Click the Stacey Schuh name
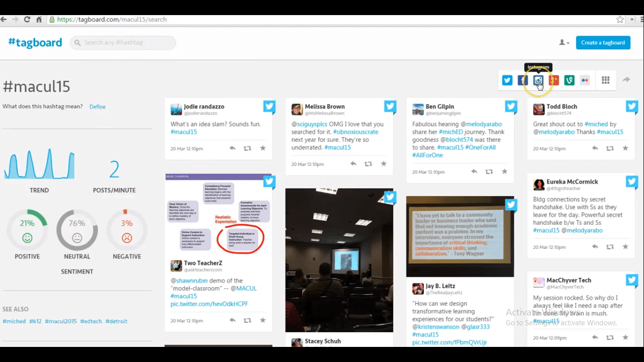This screenshot has width=644, height=362. (x=323, y=341)
